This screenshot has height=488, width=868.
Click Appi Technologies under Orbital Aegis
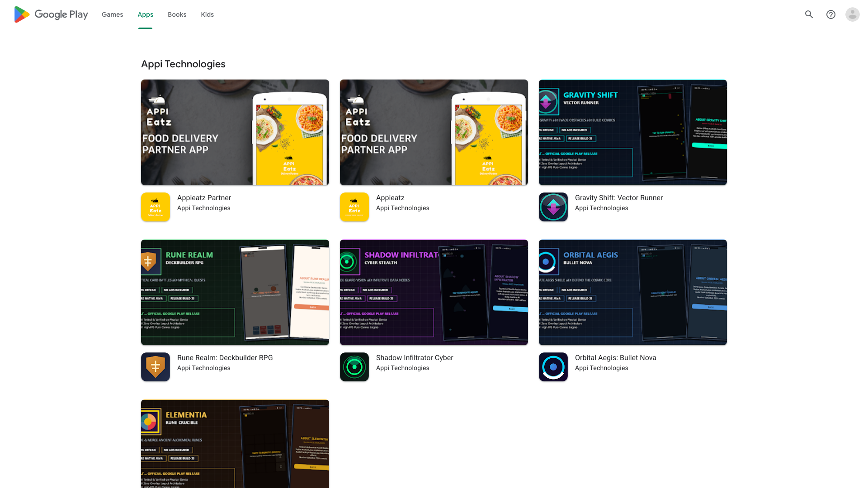click(602, 368)
